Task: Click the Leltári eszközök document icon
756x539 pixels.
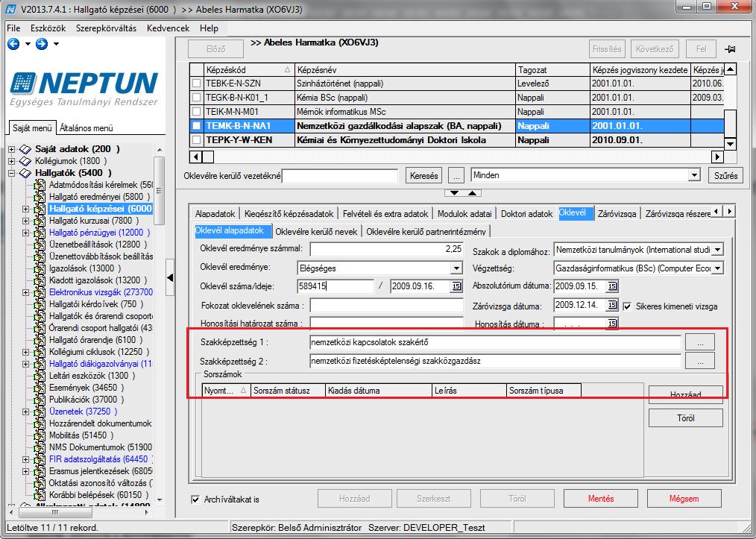Action: 40,376
